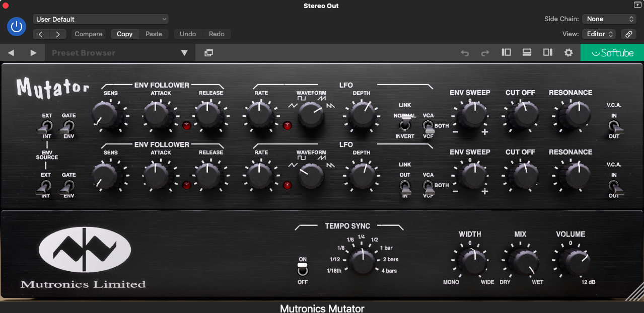Click bottom row LFO RATE knob
644x313 pixels.
[260, 175]
